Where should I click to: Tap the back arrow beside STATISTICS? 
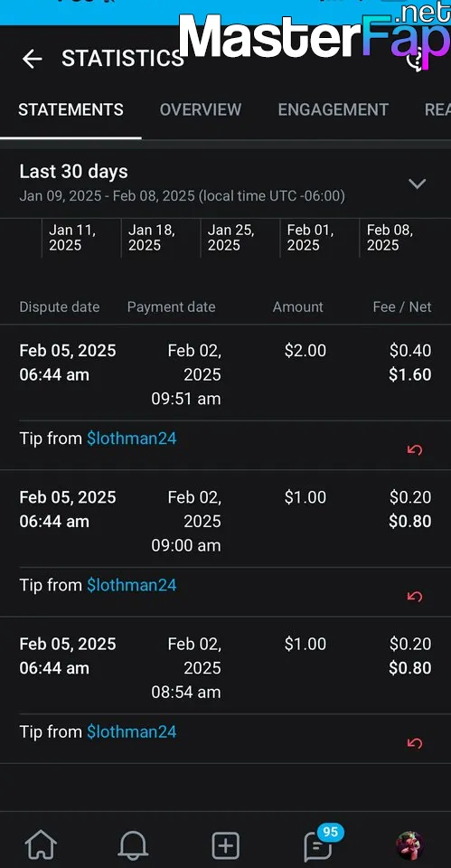33,59
